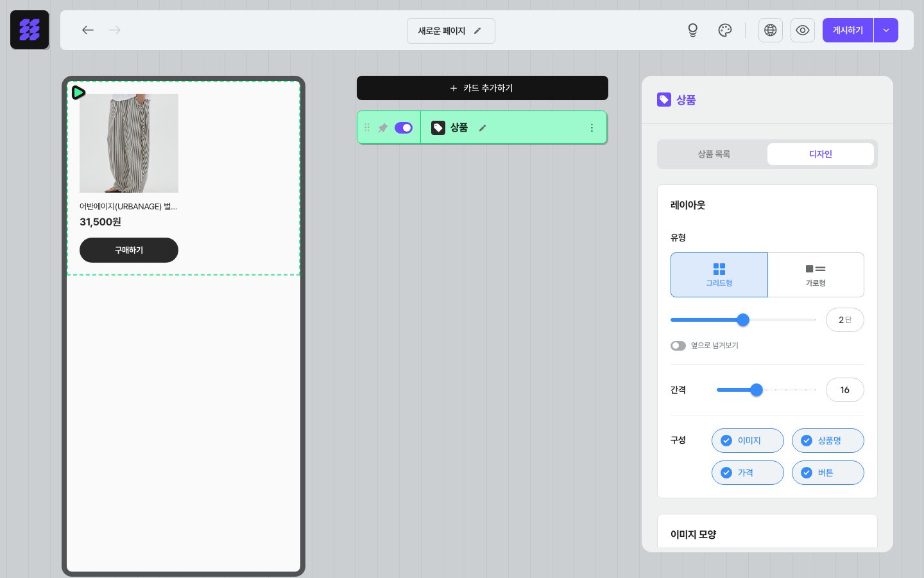Switch to the 상품 목록 tab
This screenshot has width=924, height=578.
point(714,154)
